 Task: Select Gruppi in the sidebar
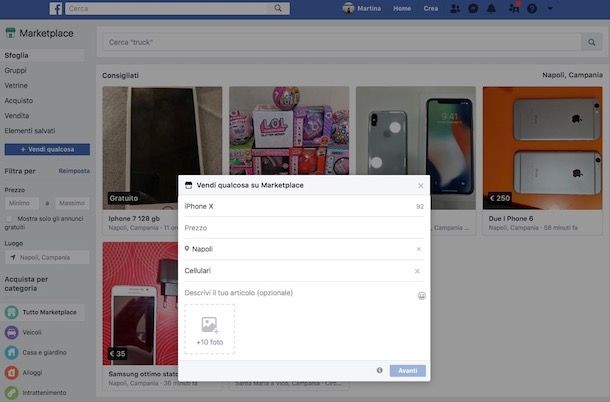(16, 70)
